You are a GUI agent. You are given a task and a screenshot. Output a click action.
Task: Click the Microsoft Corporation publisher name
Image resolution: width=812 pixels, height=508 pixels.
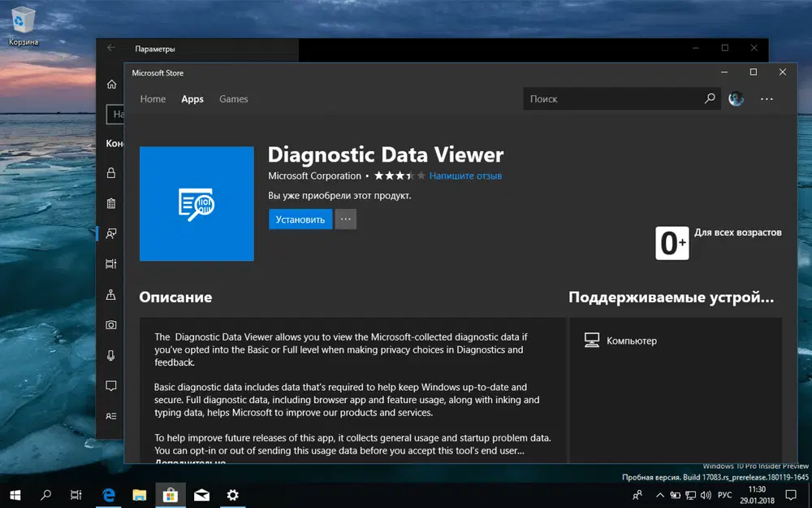[314, 176]
